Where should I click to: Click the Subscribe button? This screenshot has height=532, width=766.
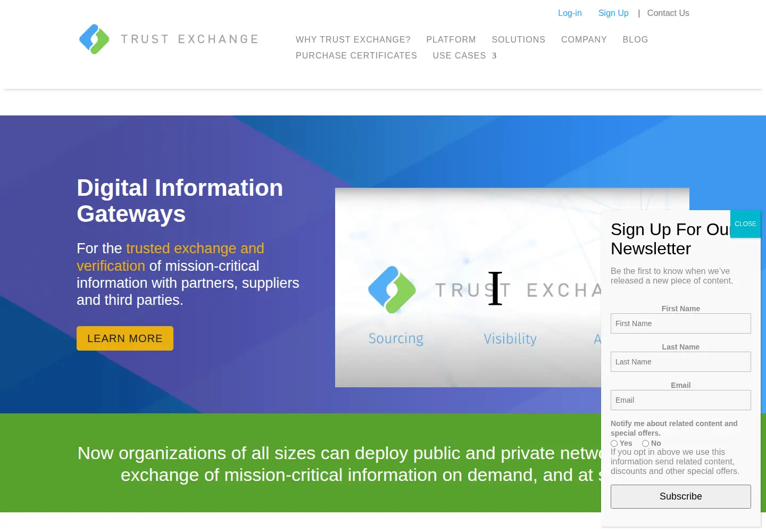pyautogui.click(x=681, y=496)
